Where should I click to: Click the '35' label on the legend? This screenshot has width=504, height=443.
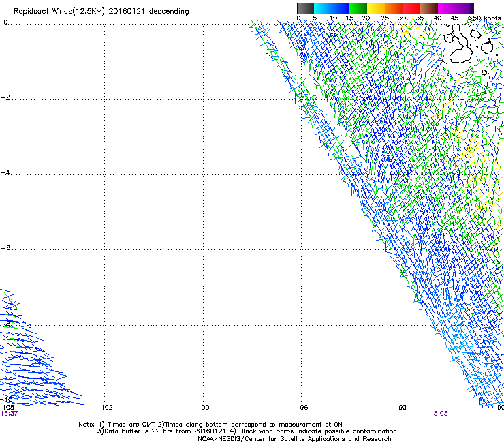420,18
